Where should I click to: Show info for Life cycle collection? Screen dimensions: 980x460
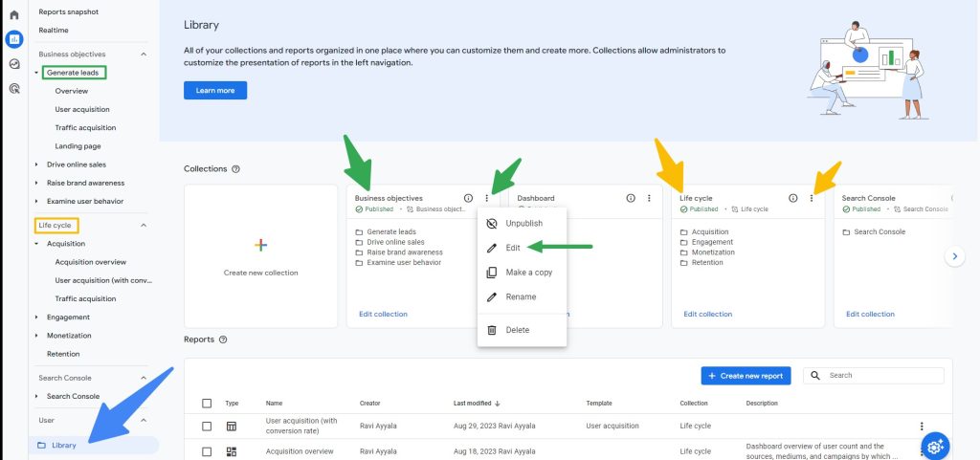pos(793,198)
